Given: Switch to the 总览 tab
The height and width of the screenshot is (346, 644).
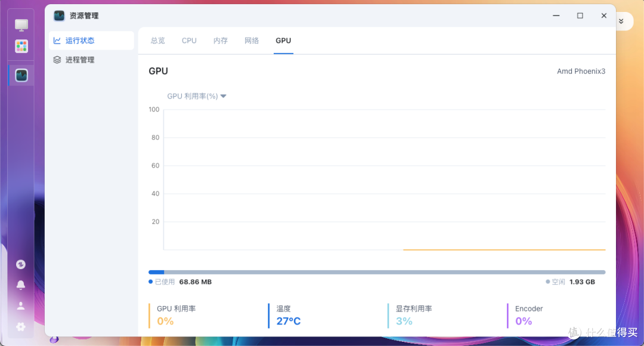Looking at the screenshot, I should [157, 41].
